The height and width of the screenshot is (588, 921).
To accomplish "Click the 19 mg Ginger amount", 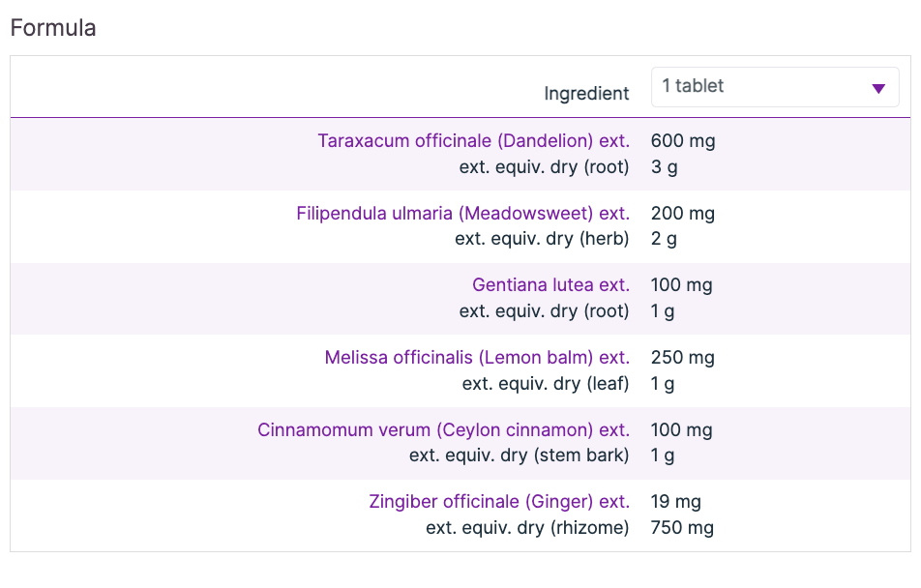I will pyautogui.click(x=676, y=502).
